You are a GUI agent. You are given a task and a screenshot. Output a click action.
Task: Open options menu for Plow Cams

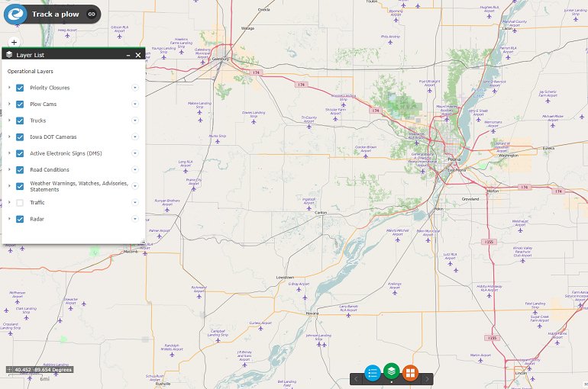pyautogui.click(x=135, y=104)
